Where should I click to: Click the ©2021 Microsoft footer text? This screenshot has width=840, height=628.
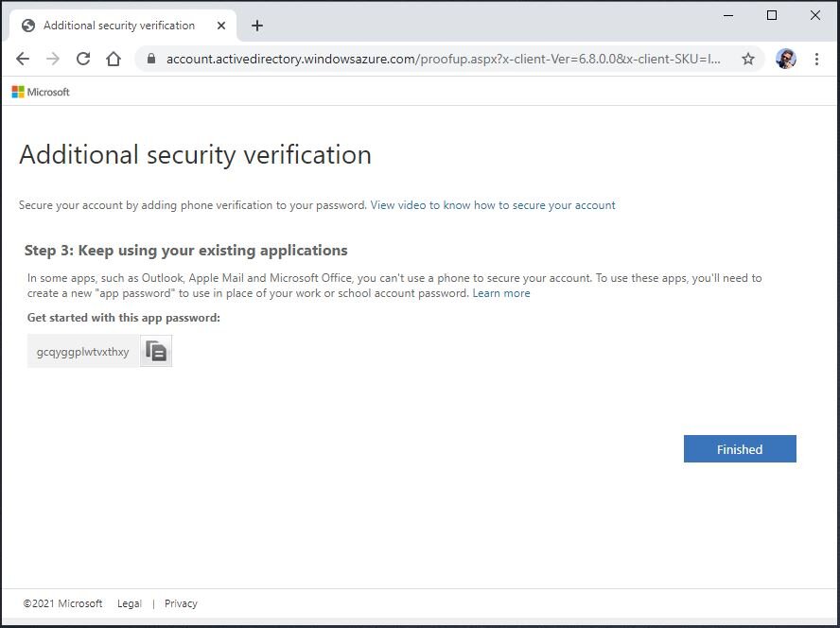[x=62, y=603]
